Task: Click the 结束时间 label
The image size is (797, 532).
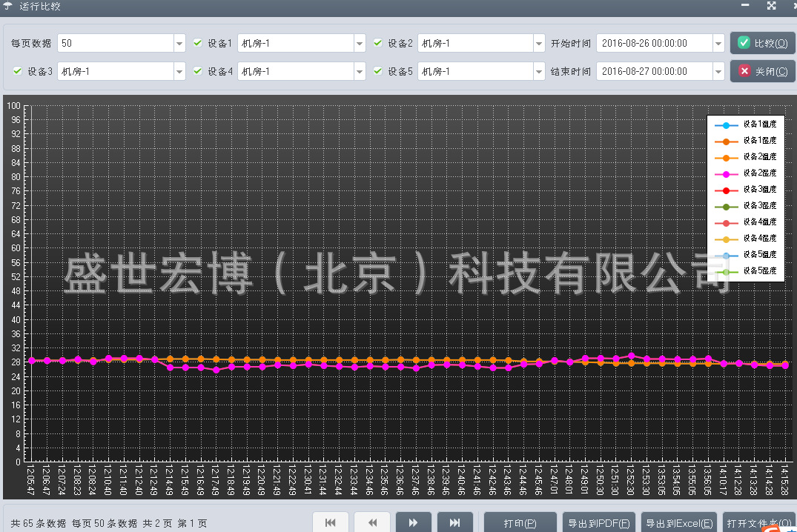Action: pos(571,71)
